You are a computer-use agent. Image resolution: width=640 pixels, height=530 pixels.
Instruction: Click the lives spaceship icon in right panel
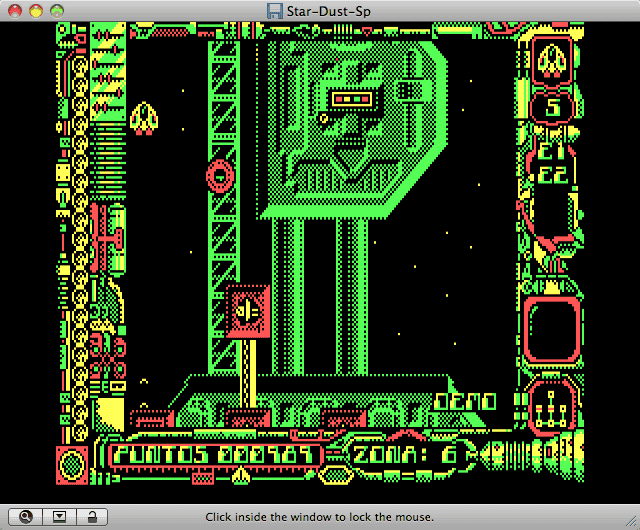click(x=552, y=61)
